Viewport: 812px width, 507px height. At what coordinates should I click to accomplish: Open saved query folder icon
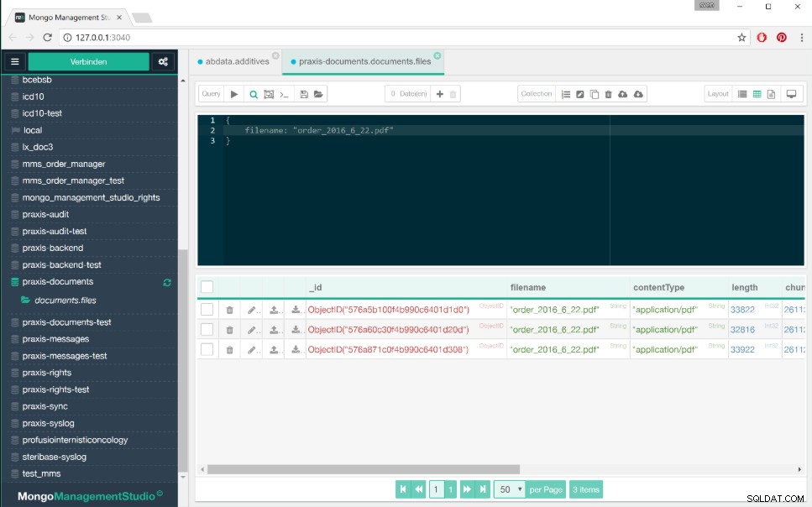point(318,94)
